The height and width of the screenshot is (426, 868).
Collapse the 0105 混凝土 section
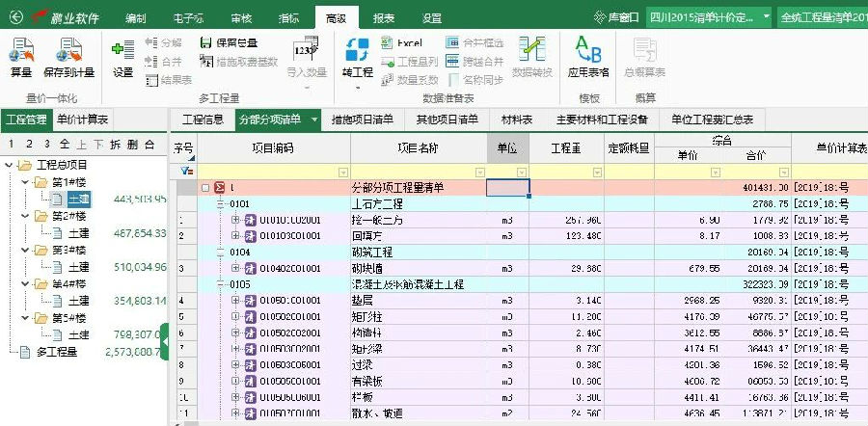click(x=222, y=284)
